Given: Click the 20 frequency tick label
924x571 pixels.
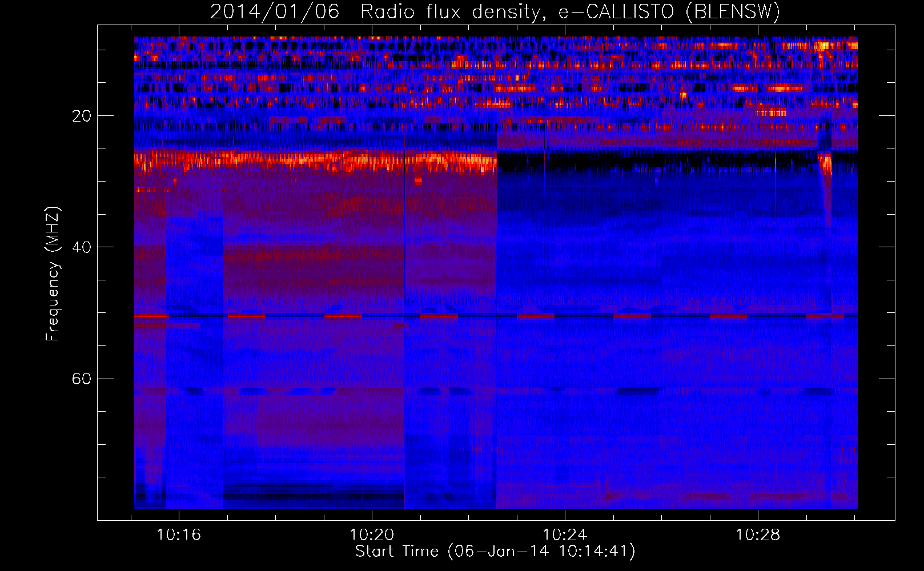Looking at the screenshot, I should click(x=82, y=116).
